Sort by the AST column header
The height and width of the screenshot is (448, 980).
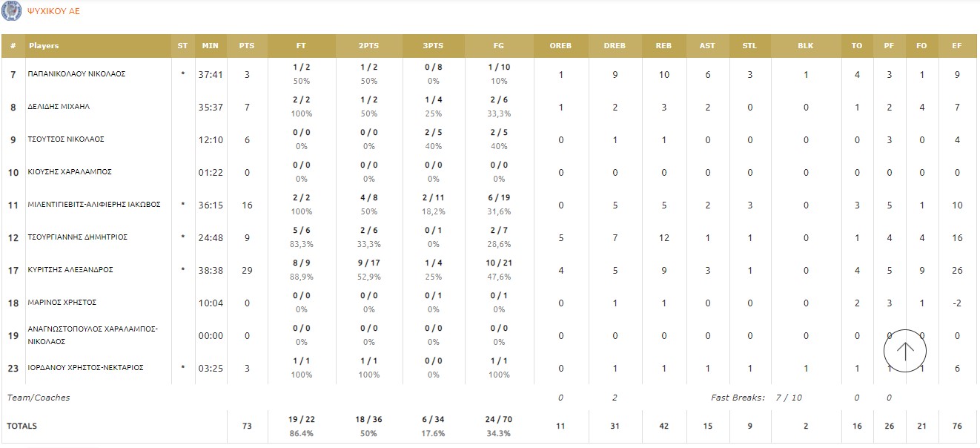[707, 46]
